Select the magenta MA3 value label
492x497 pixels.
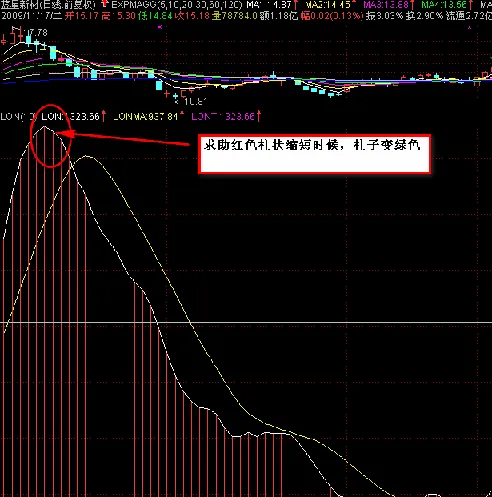point(386,4)
